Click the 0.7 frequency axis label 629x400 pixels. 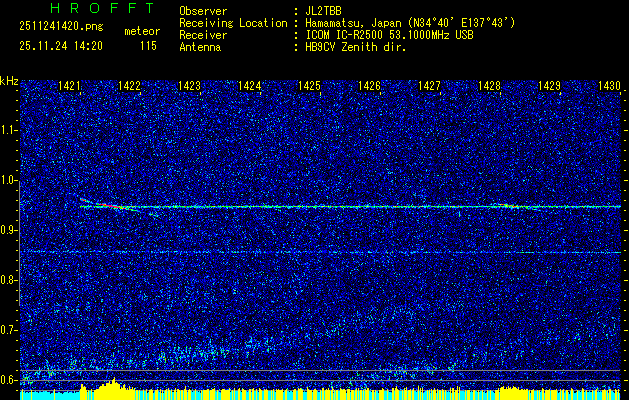9,329
